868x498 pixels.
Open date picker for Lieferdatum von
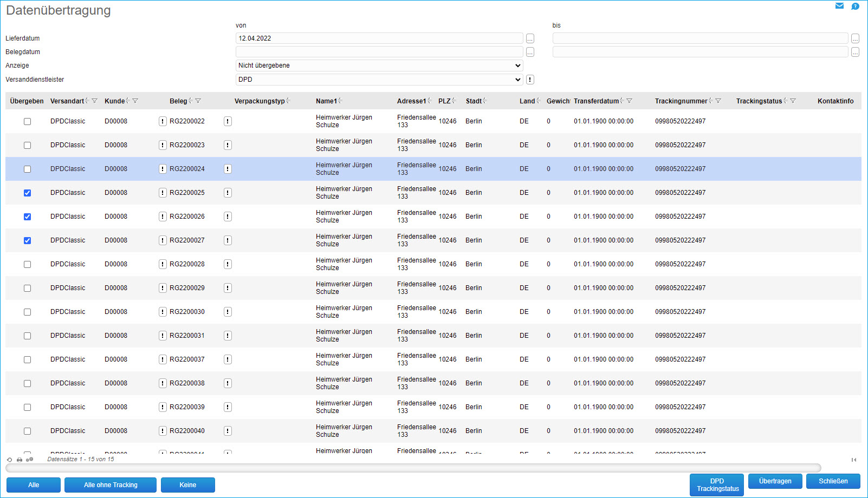(x=530, y=38)
